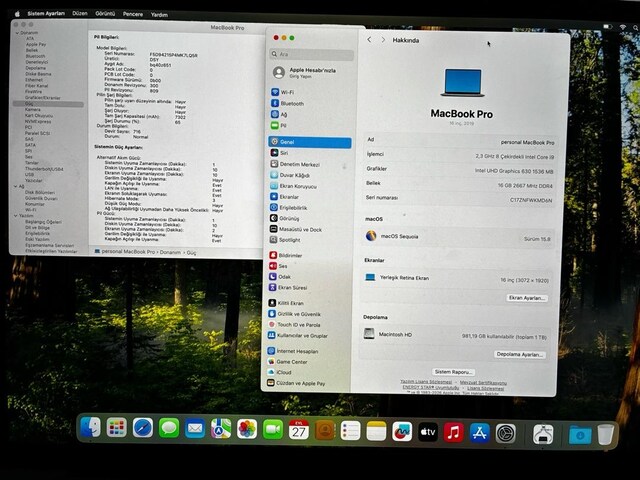The image size is (640, 480).
Task: Open Bluetooth settings in the sidebar
Action: (x=287, y=103)
